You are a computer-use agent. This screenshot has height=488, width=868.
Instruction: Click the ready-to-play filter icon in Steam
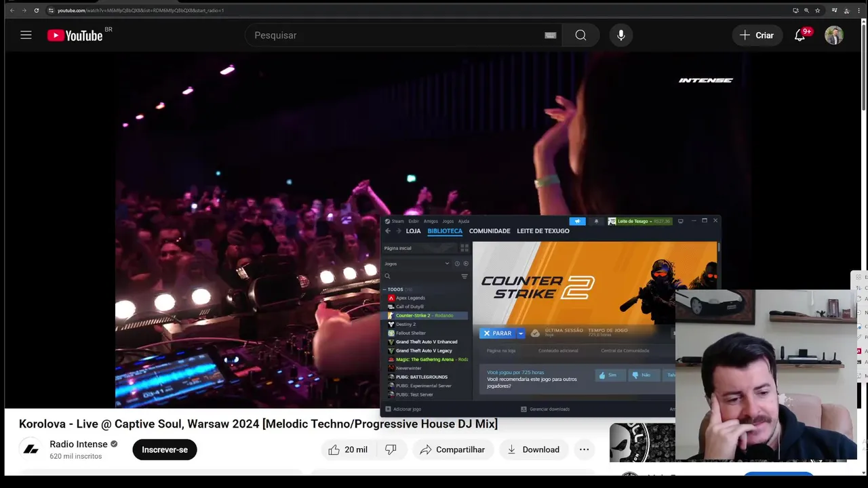coord(465,264)
